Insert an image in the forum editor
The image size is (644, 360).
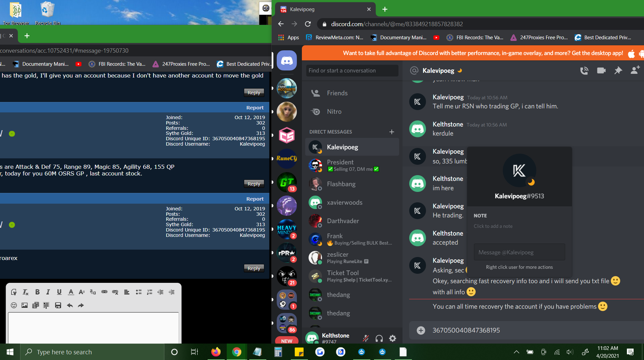pyautogui.click(x=24, y=305)
